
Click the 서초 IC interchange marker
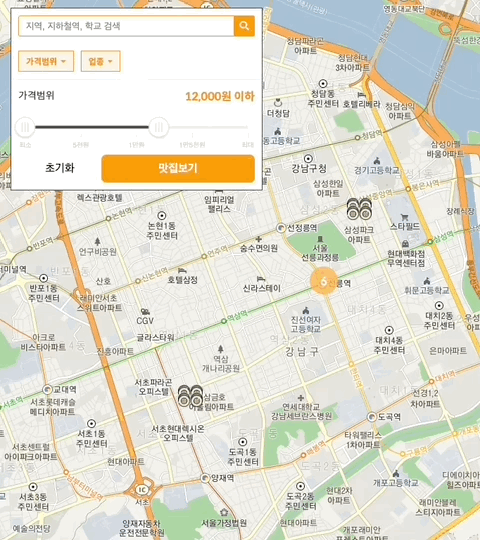[142, 490]
